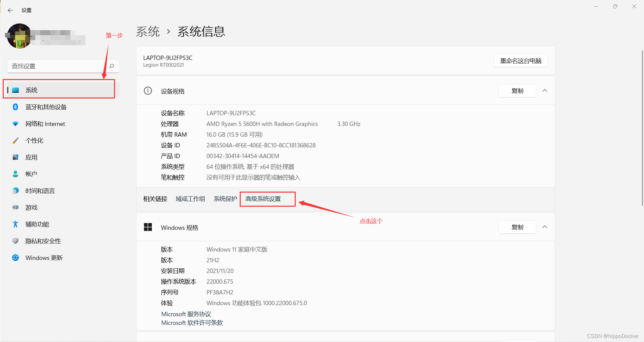Viewport: 644px width, 342px height.
Task: Open Microsoft 软件许可条款 link
Action: coord(192,323)
